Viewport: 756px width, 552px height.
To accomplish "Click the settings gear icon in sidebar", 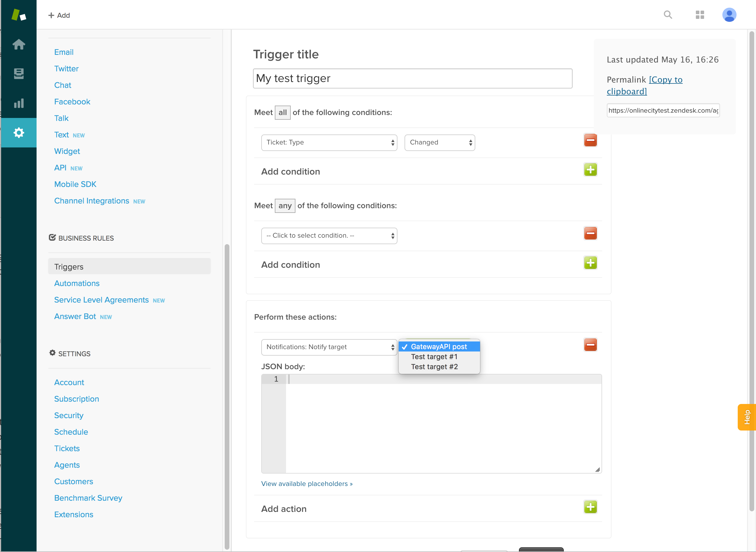I will coord(18,132).
